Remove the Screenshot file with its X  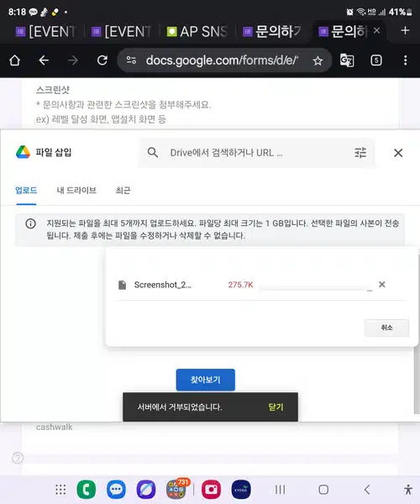coord(381,285)
